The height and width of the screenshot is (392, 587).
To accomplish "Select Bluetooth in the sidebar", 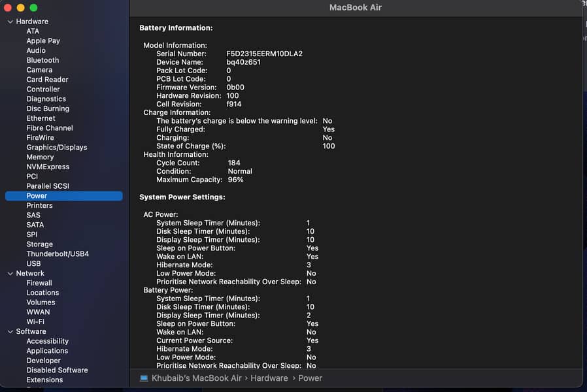I will [x=42, y=60].
